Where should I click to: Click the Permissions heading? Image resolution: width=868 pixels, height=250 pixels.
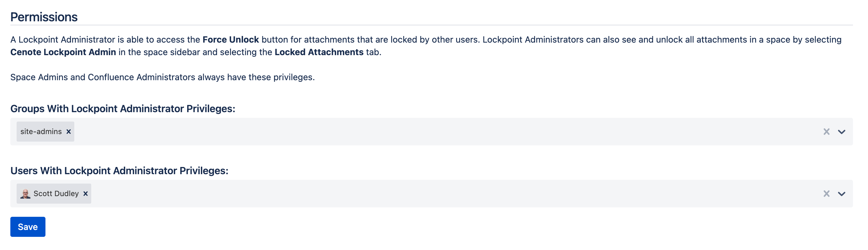point(44,17)
